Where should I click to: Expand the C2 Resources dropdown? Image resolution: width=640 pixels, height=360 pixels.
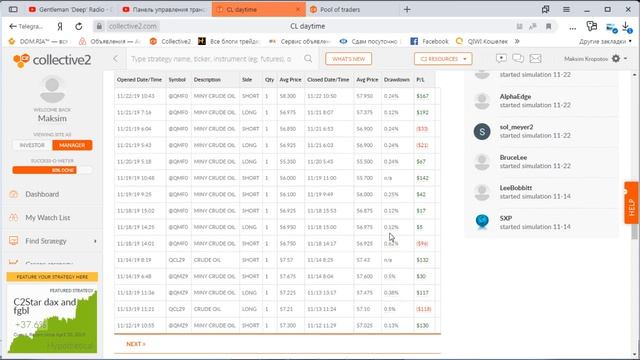coord(443,59)
